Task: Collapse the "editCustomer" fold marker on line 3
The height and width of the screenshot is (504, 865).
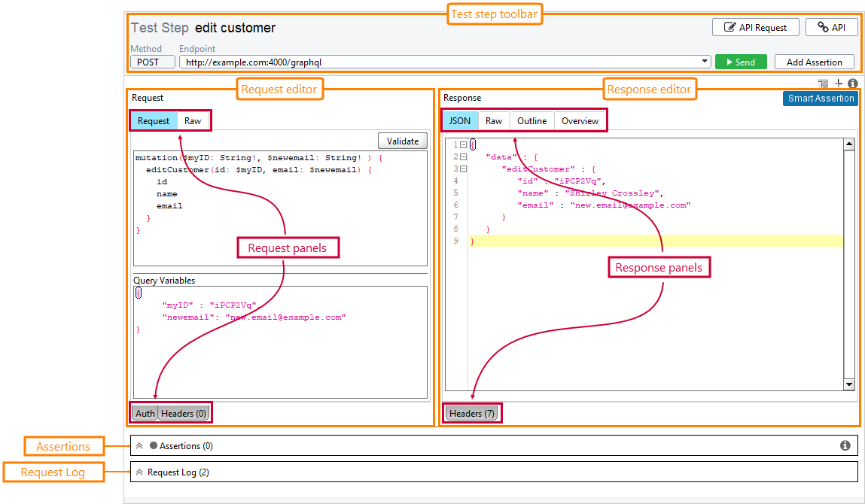Action: [x=464, y=169]
